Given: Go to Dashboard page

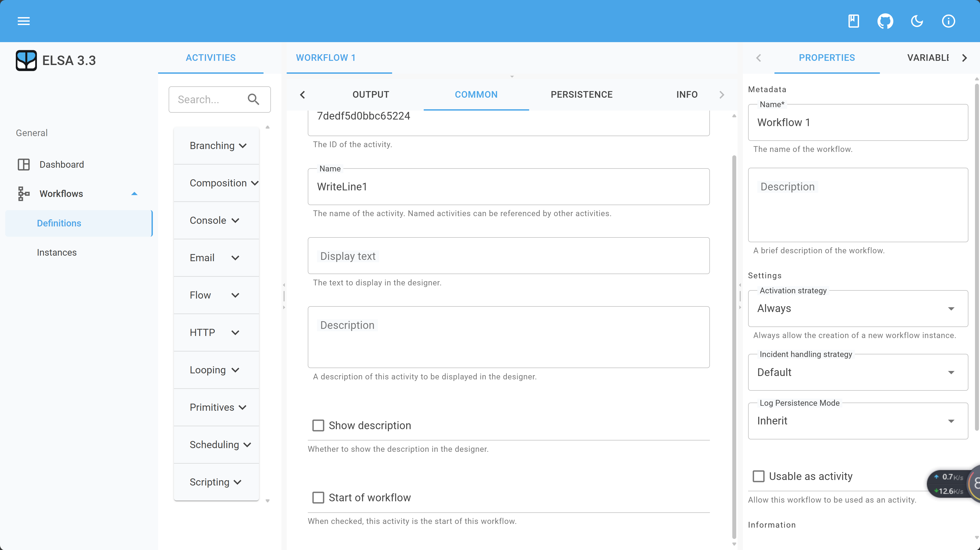Looking at the screenshot, I should (79, 165).
